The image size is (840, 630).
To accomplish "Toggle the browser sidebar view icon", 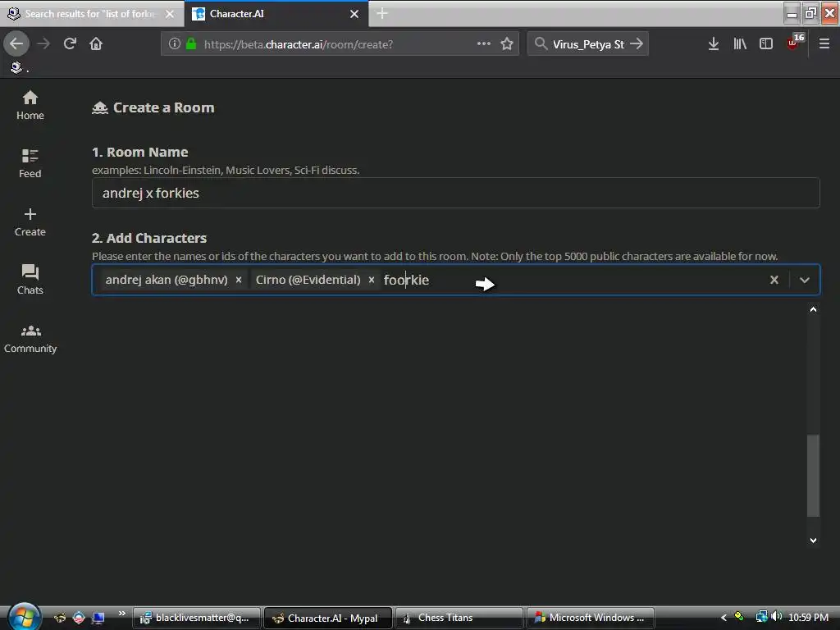I will [766, 43].
